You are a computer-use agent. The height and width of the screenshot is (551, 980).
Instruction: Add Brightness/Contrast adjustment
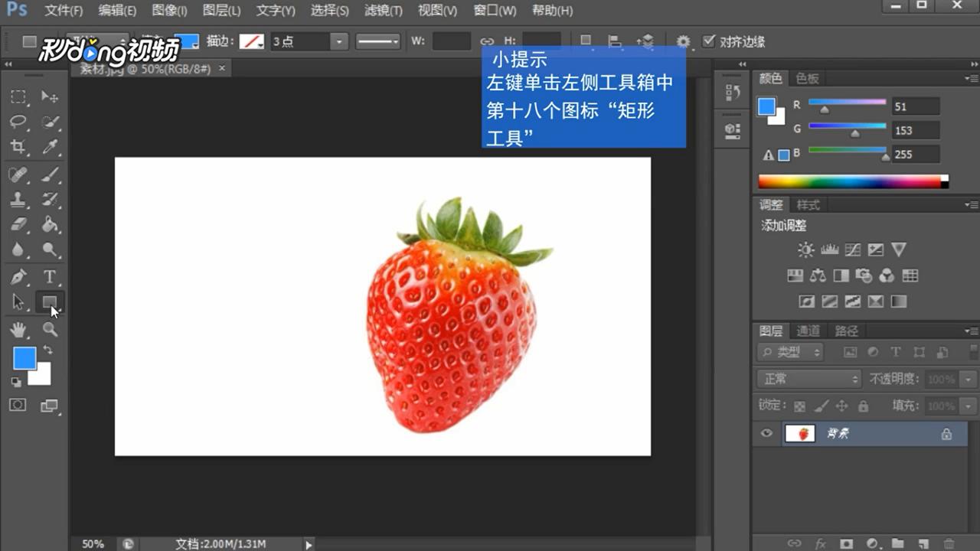click(806, 249)
